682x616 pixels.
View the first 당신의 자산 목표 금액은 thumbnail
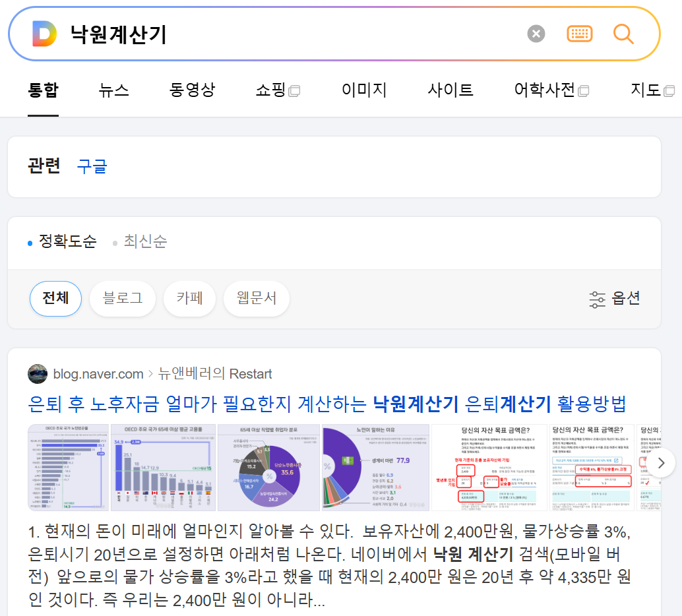(489, 467)
